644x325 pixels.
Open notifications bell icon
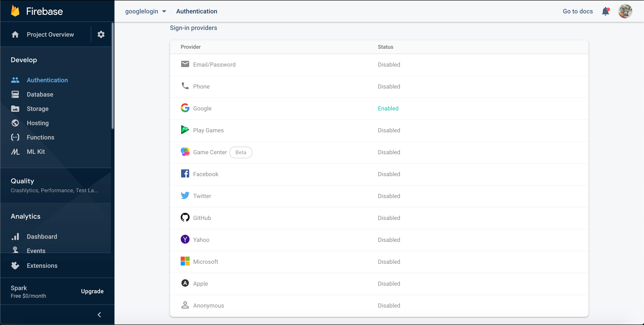(606, 11)
